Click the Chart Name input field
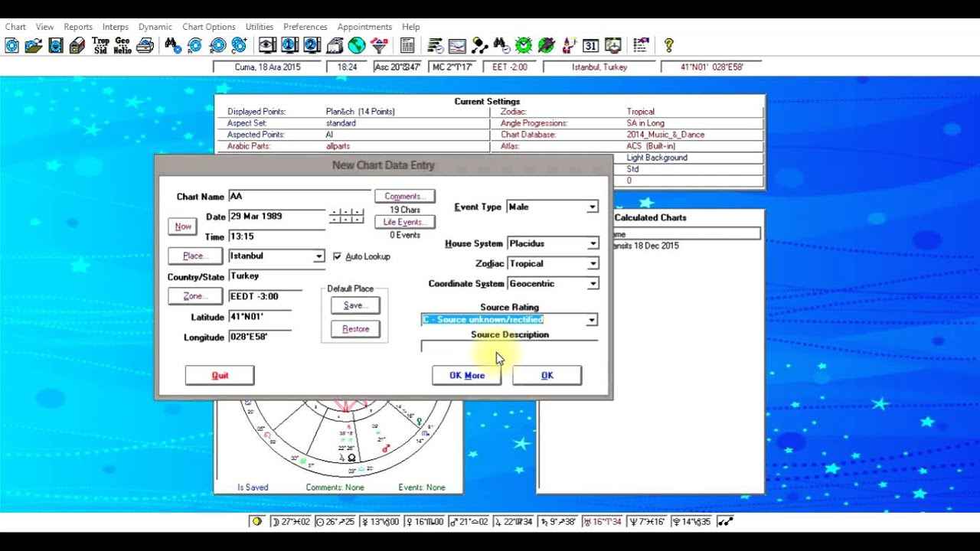The image size is (980, 551). [299, 197]
